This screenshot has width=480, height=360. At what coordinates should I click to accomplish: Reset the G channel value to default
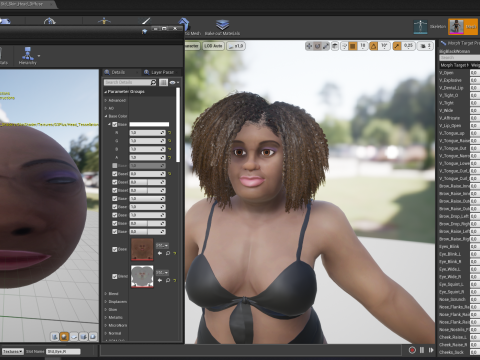(x=170, y=141)
